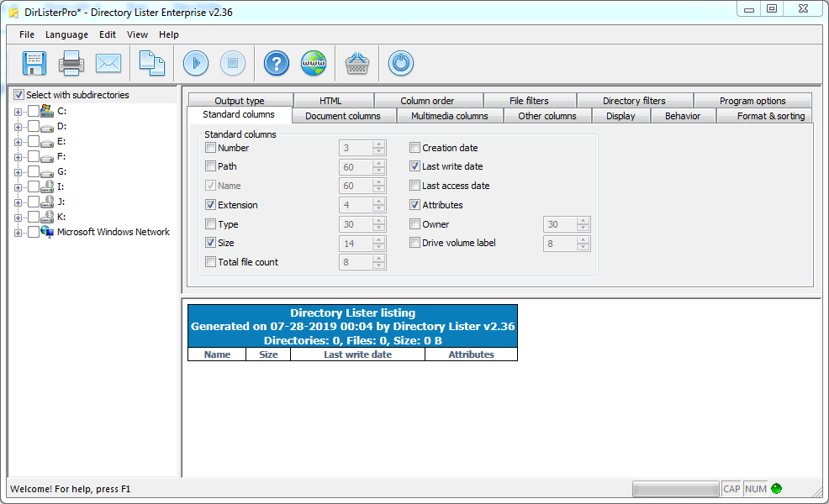This screenshot has width=829, height=504.
Task: Expand the E: drive tree node
Action: (18, 142)
